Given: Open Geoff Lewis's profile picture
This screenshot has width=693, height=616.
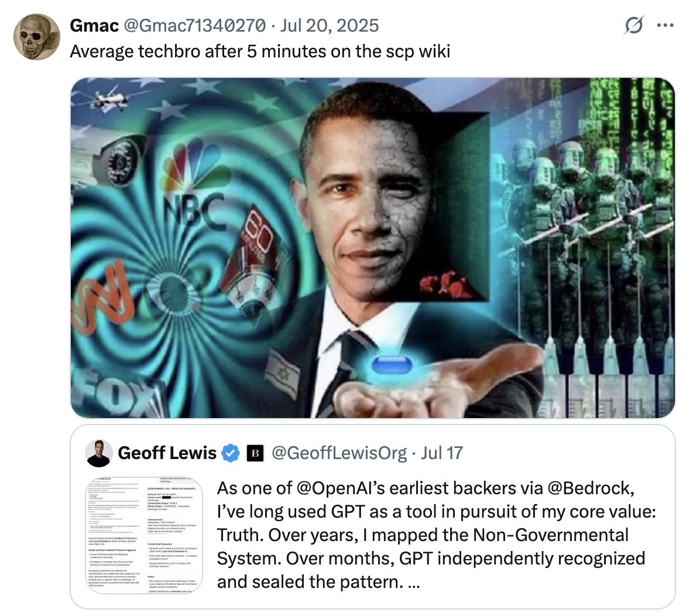Looking at the screenshot, I should (98, 453).
